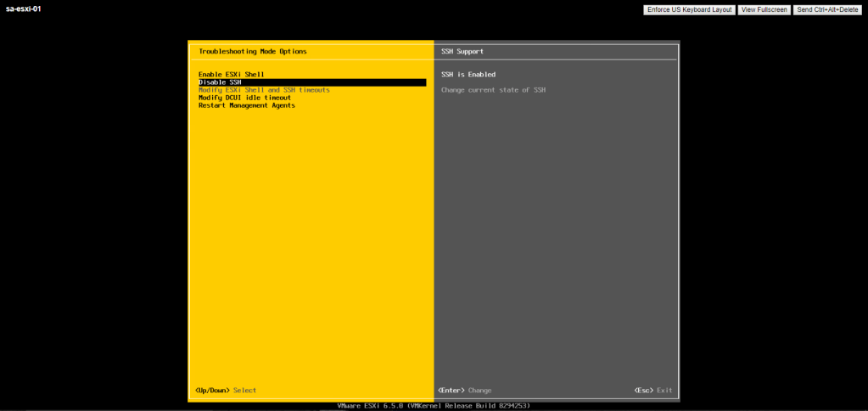Choose Modify DCUI idle timeout
This screenshot has width=868, height=411.
coord(244,98)
